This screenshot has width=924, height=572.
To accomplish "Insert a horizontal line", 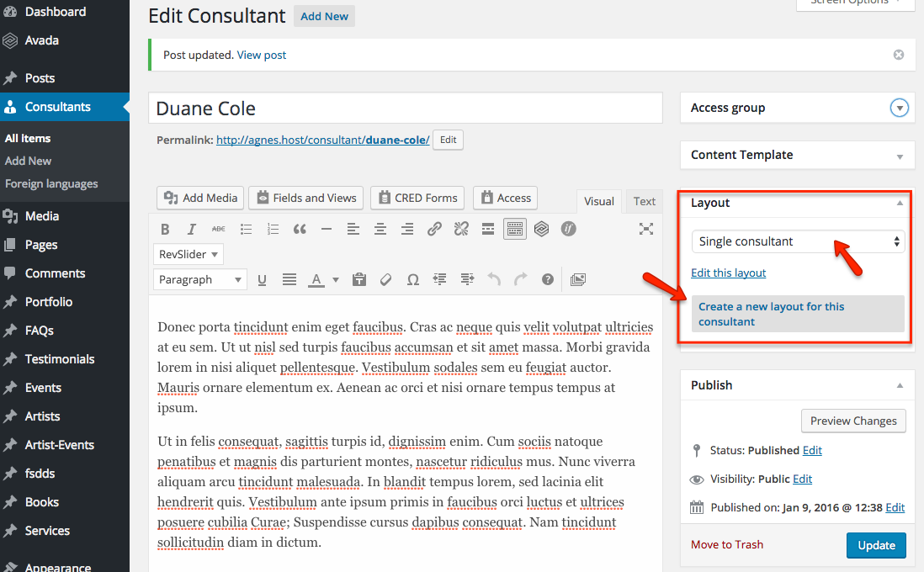I will [327, 229].
